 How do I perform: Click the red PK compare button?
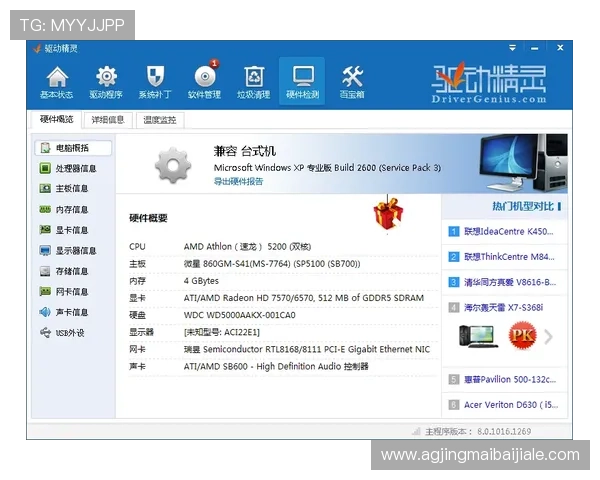pyautogui.click(x=522, y=336)
